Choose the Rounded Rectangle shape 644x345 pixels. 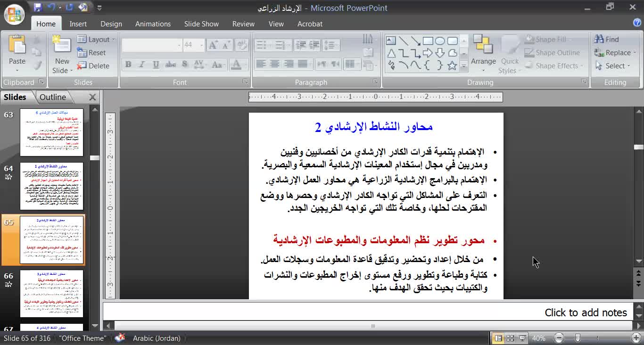point(452,41)
